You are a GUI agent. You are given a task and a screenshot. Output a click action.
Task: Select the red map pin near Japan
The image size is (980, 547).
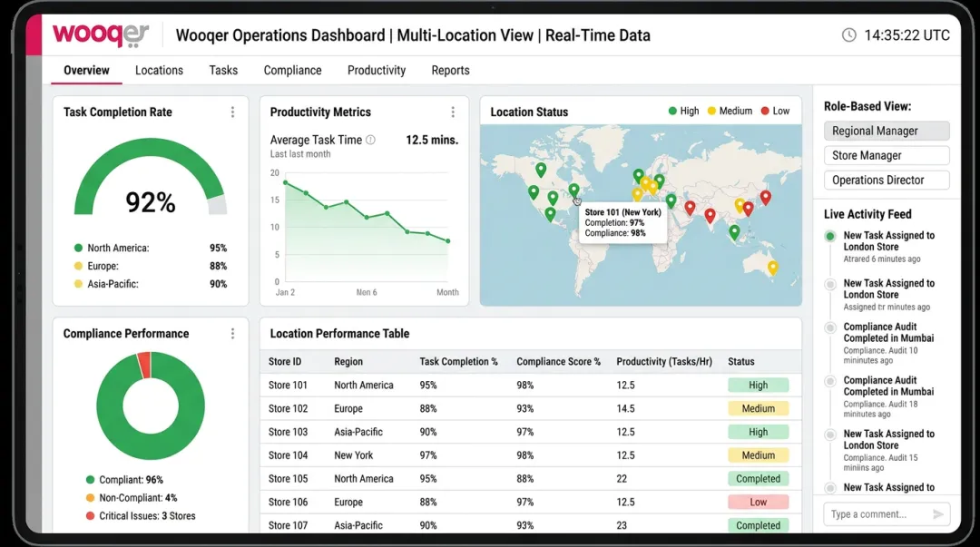coord(766,198)
